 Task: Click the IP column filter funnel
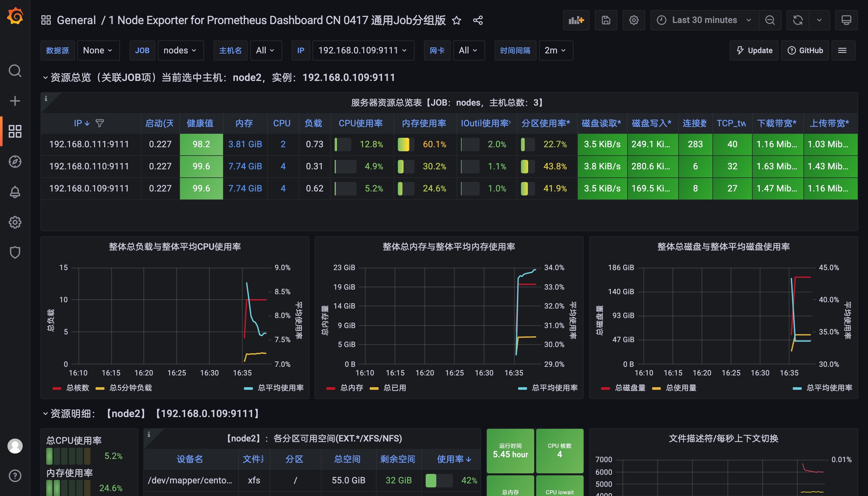[x=100, y=123]
